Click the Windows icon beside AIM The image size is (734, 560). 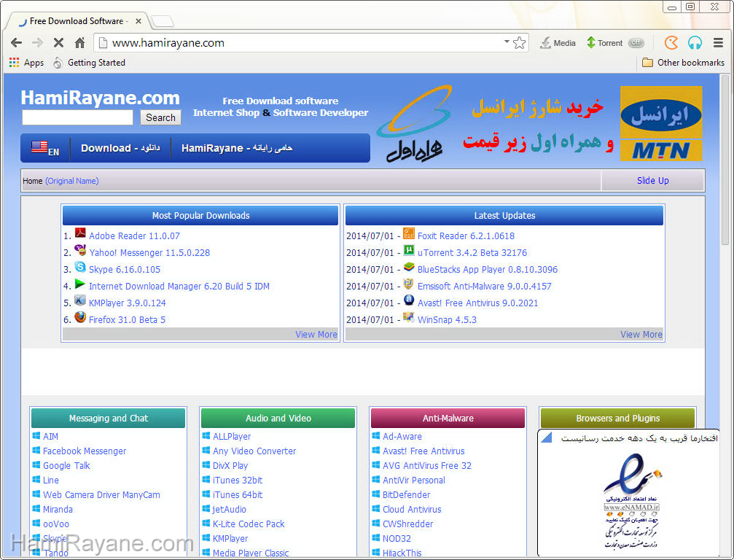point(36,435)
